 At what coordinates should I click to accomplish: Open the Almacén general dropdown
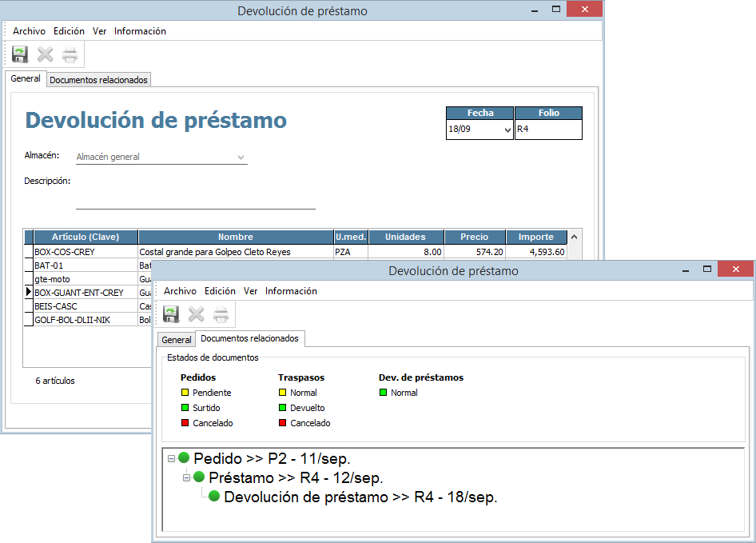tap(241, 158)
